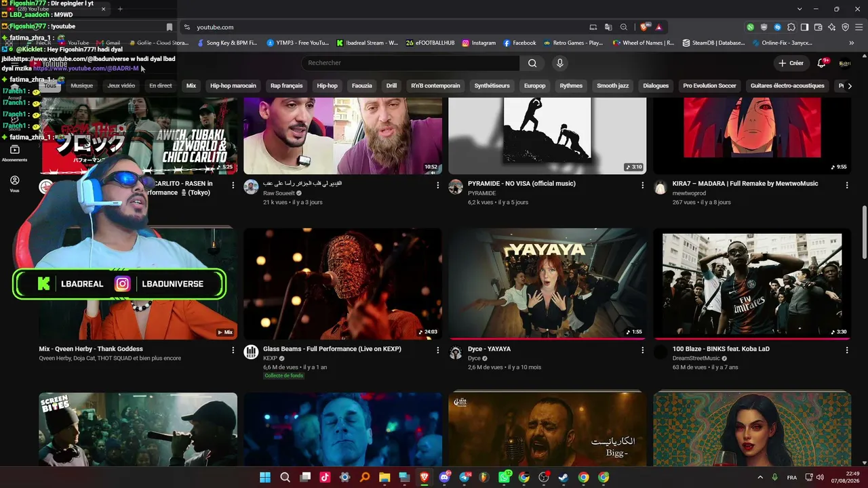Show more filter chips with right arrow

pos(850,86)
